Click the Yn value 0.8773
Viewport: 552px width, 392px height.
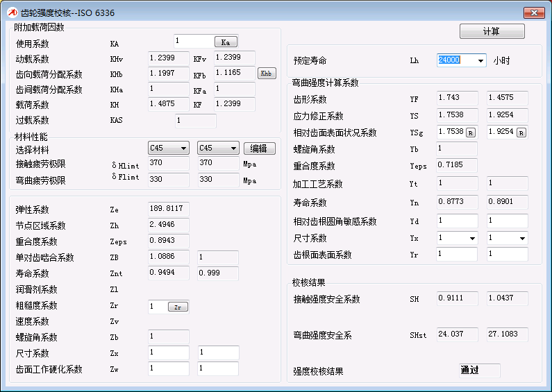pos(458,202)
